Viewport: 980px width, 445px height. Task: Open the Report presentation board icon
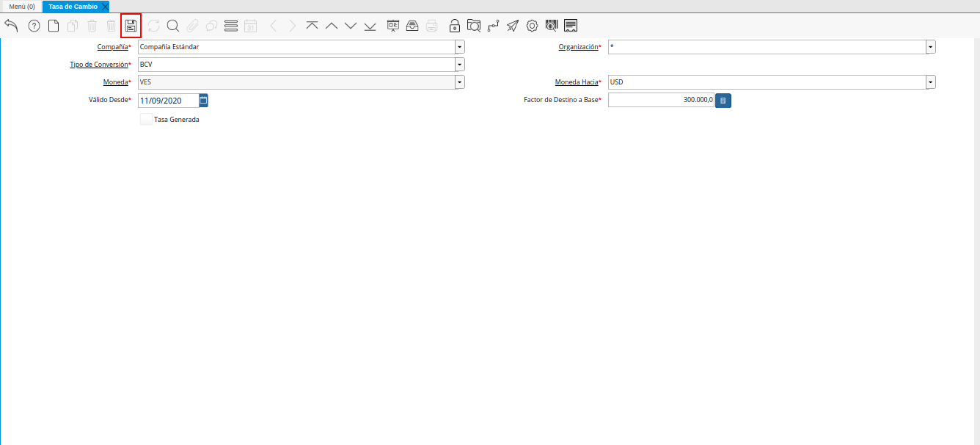point(393,26)
